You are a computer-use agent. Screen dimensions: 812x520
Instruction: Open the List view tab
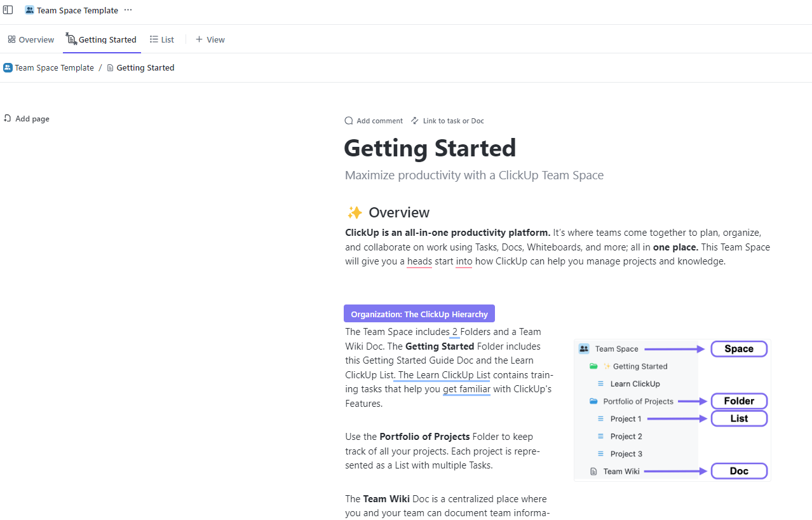162,39
